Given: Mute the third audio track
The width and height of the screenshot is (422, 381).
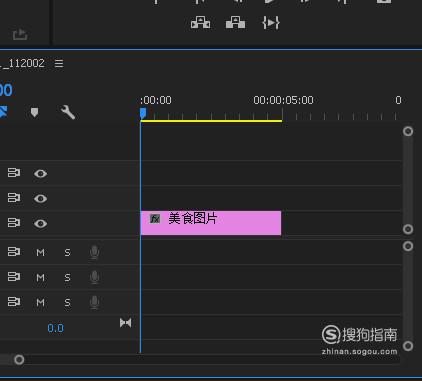Looking at the screenshot, I should coord(40,303).
